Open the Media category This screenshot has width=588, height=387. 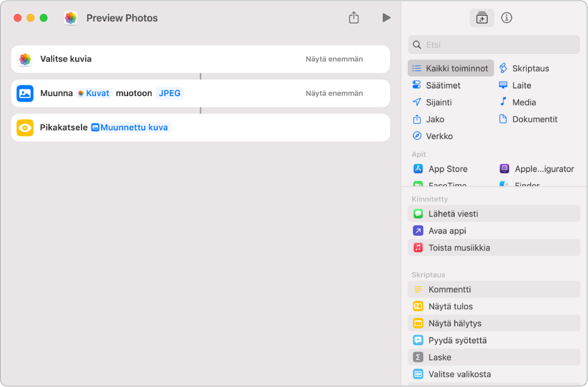tap(517, 102)
